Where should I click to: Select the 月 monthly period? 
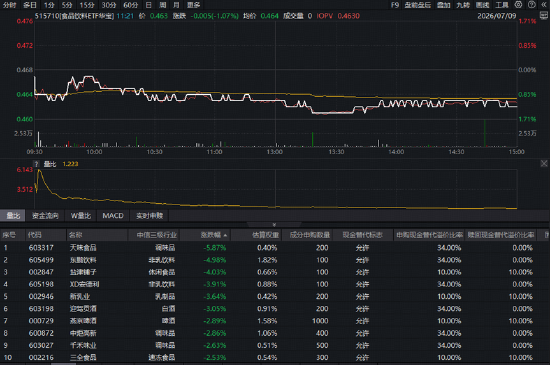tap(176, 5)
